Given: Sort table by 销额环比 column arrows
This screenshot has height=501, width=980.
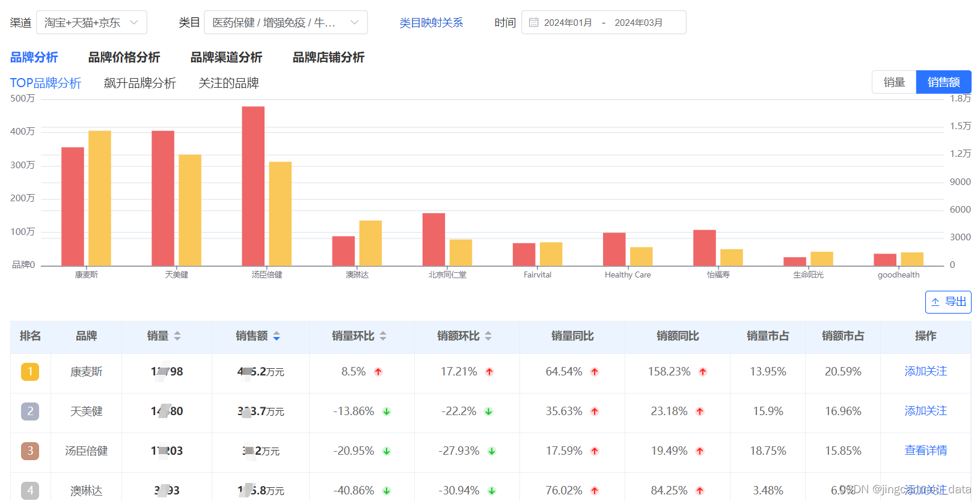Looking at the screenshot, I should [488, 336].
